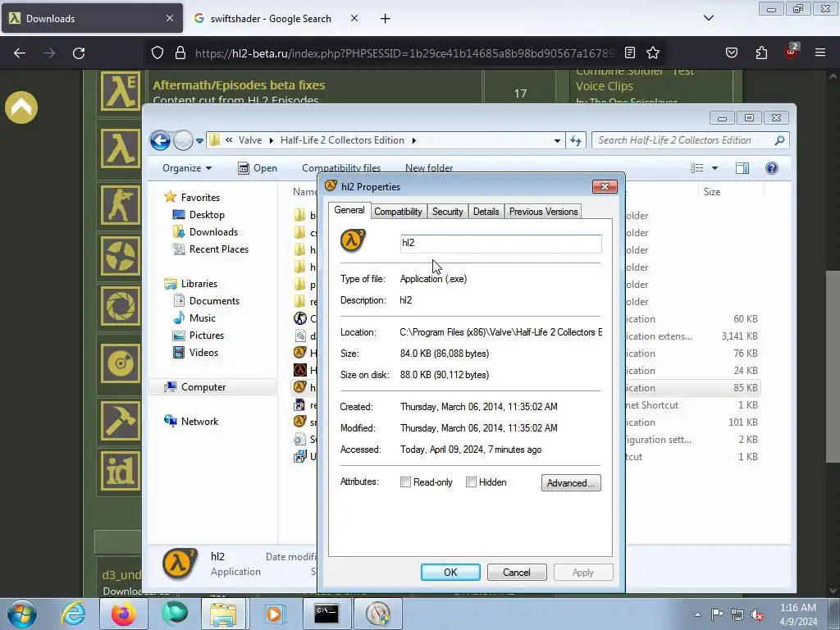Refresh the Explorer address bar

click(x=576, y=140)
